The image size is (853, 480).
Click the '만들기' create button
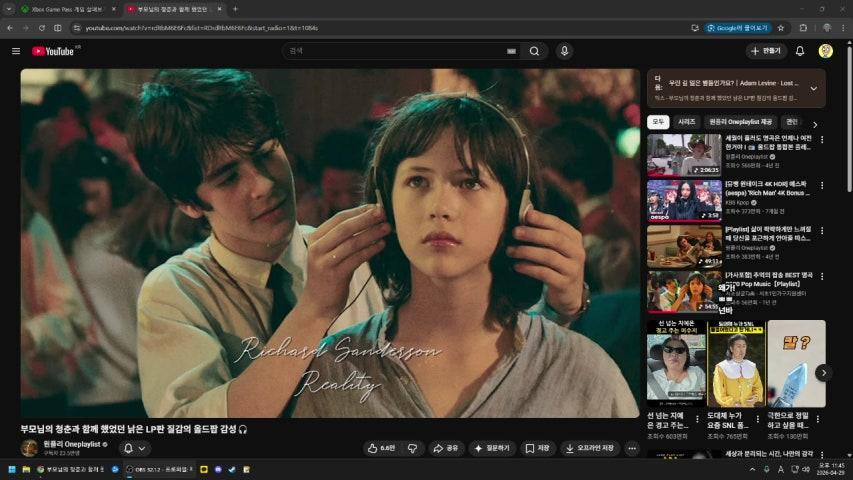click(766, 51)
